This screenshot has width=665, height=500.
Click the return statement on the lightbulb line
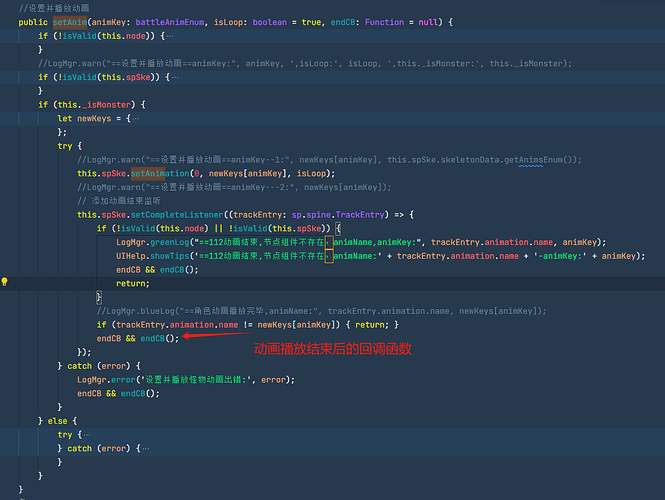pos(133,283)
